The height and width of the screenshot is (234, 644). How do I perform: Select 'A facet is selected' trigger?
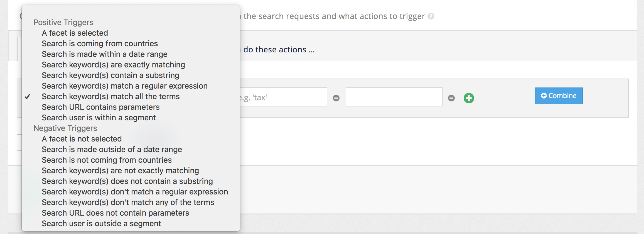tap(75, 33)
